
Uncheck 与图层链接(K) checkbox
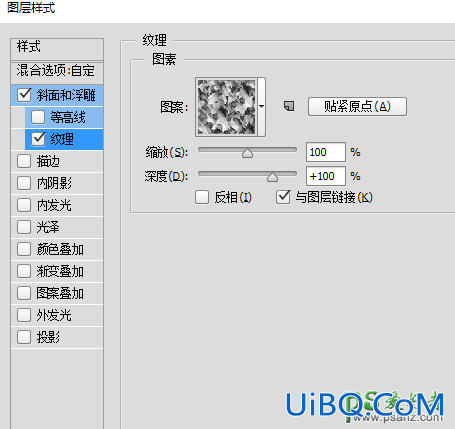pos(283,197)
